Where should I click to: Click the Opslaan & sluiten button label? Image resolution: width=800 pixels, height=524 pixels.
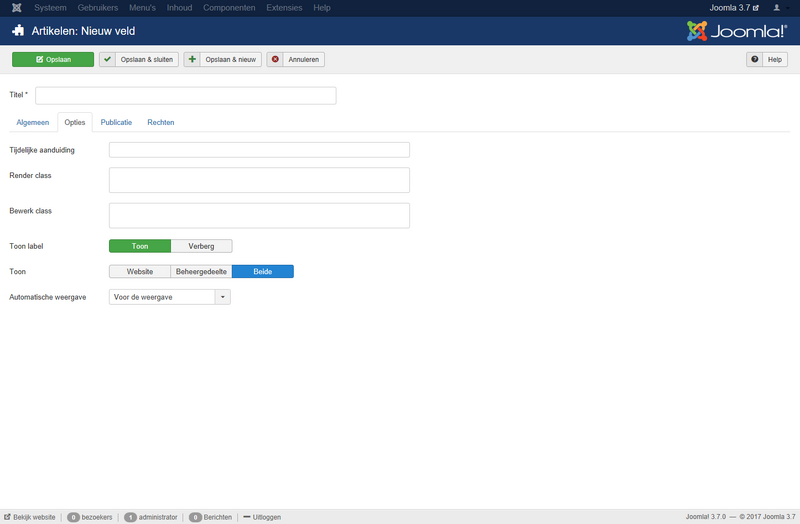pyautogui.click(x=147, y=59)
